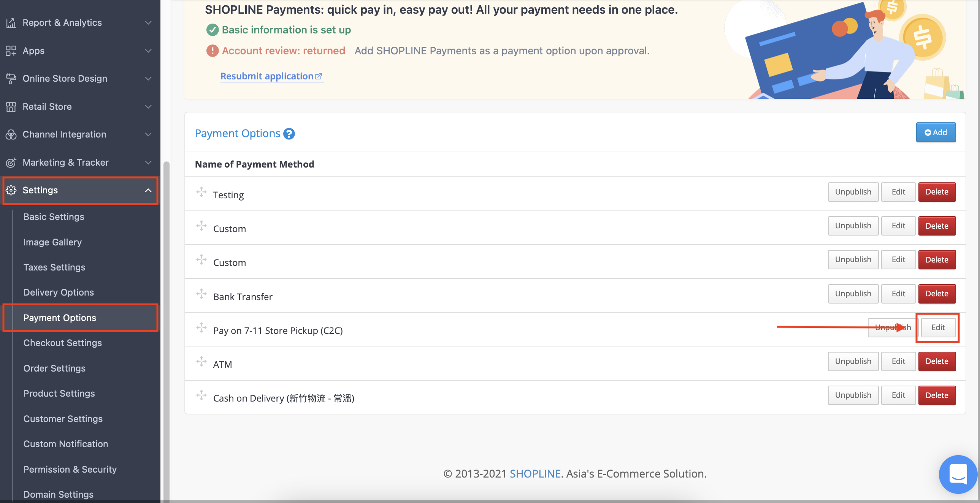
Task: Open Product Settings submenu item
Action: coord(59,394)
